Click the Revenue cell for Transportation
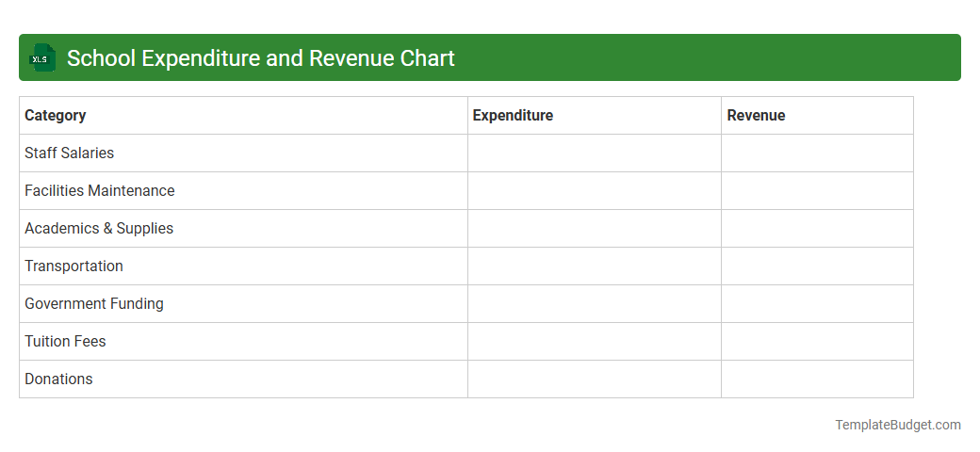The image size is (980, 452). coord(817,266)
